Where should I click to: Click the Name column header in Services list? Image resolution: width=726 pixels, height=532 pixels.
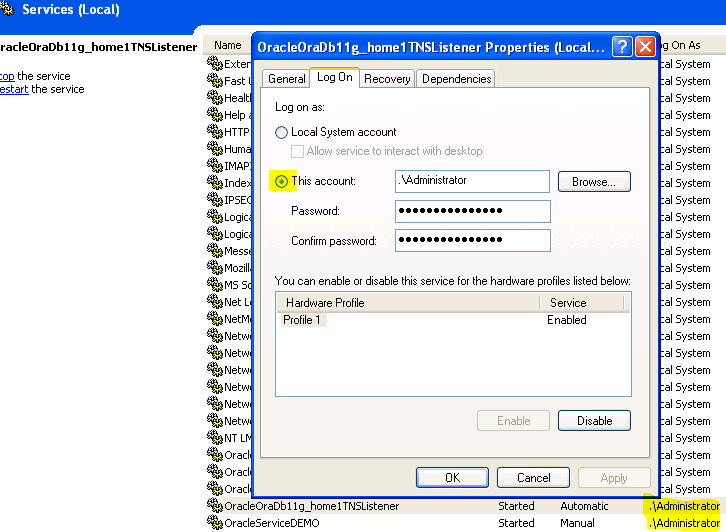228,45
